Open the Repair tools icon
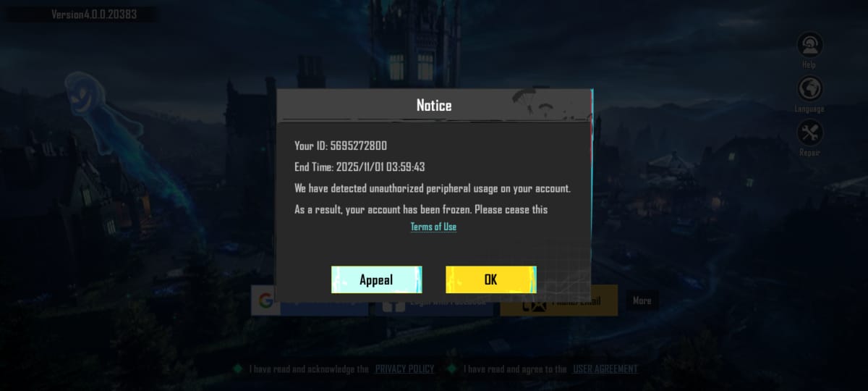868x391 pixels. coord(809,133)
